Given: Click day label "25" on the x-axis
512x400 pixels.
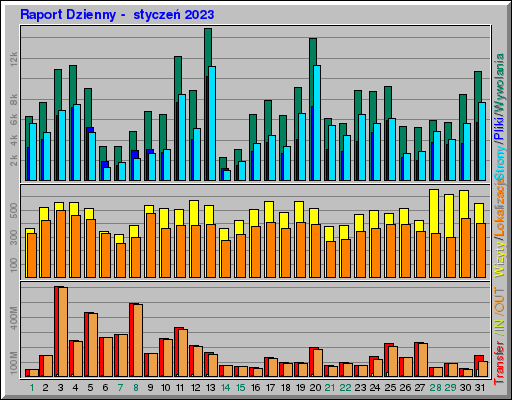Looking at the screenshot, I should [390, 388].
